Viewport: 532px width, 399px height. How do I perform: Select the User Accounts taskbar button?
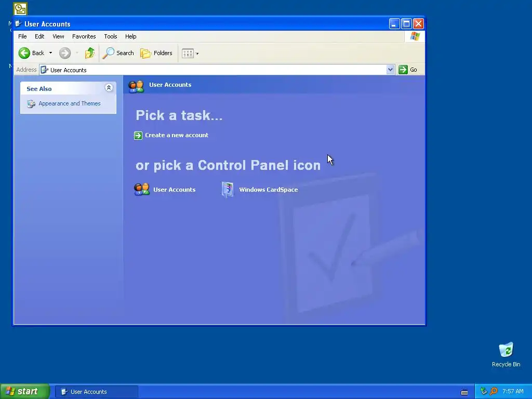click(x=96, y=392)
